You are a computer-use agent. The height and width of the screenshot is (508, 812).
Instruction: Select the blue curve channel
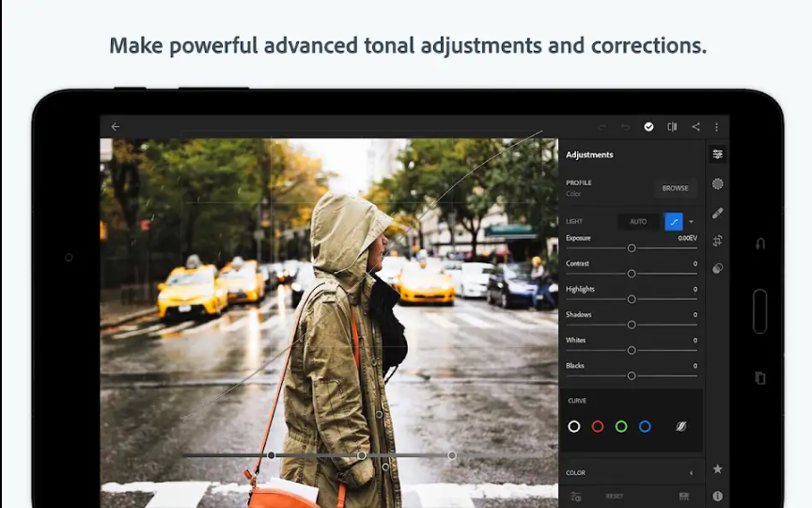tap(645, 426)
